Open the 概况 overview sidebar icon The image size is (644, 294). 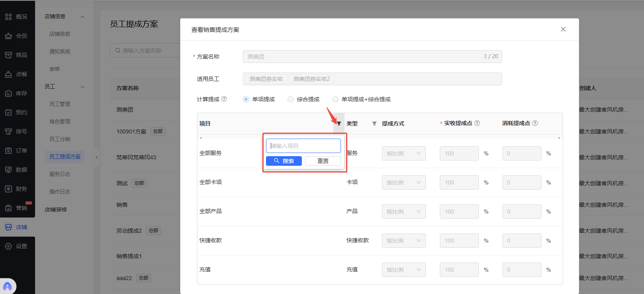8,17
